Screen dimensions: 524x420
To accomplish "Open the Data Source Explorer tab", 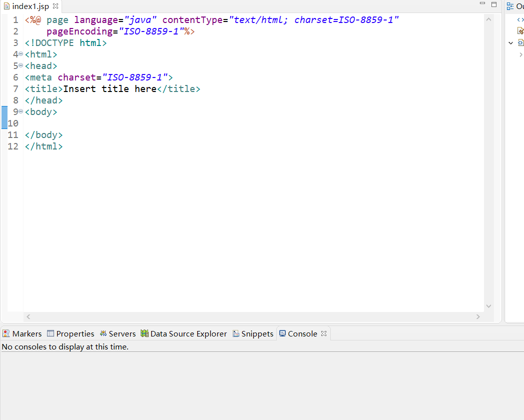I will tap(184, 333).
